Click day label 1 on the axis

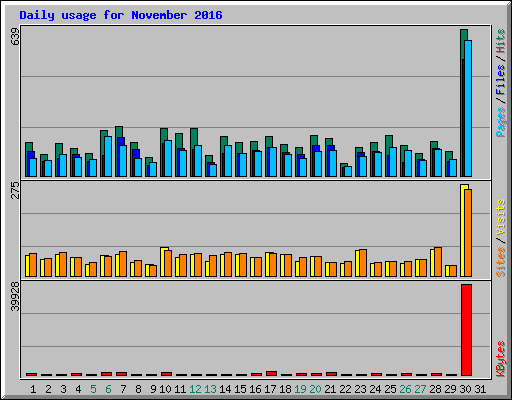coord(33,389)
